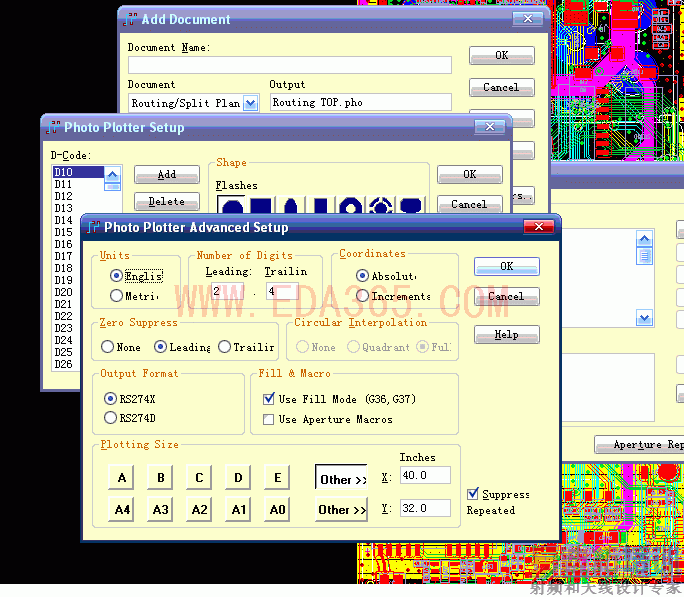The image size is (684, 597).
Task: Select D22 in the D-Code list
Action: 64,316
